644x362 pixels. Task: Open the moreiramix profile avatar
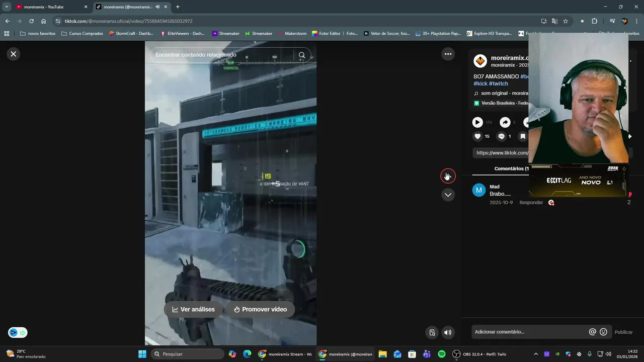(480, 61)
